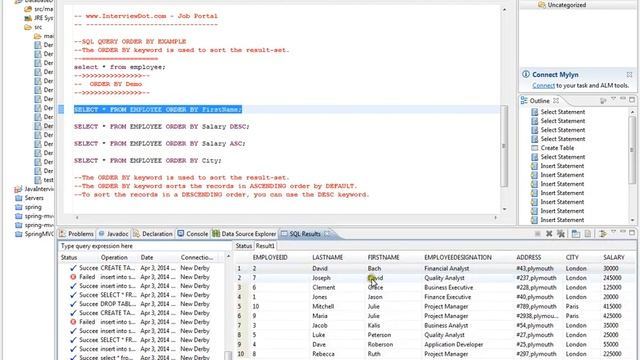Minimize the SQL Results panel
Image resolution: width=640 pixels, height=360 pixels.
tap(623, 232)
